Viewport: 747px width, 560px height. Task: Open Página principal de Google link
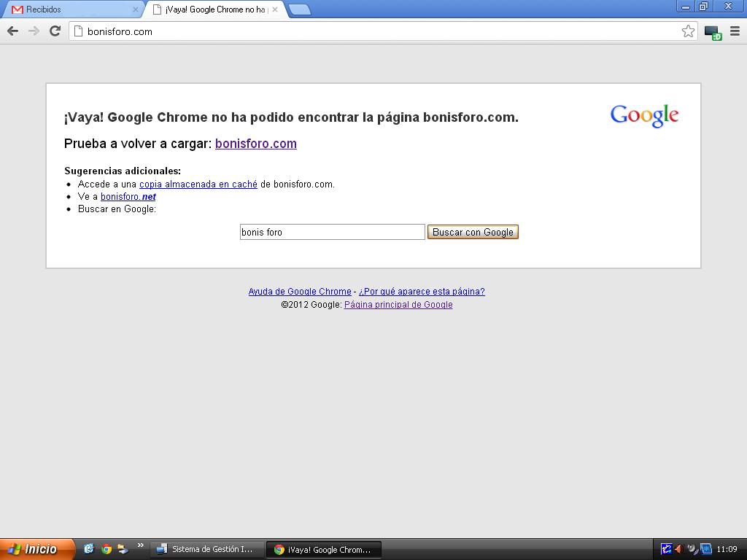398,304
